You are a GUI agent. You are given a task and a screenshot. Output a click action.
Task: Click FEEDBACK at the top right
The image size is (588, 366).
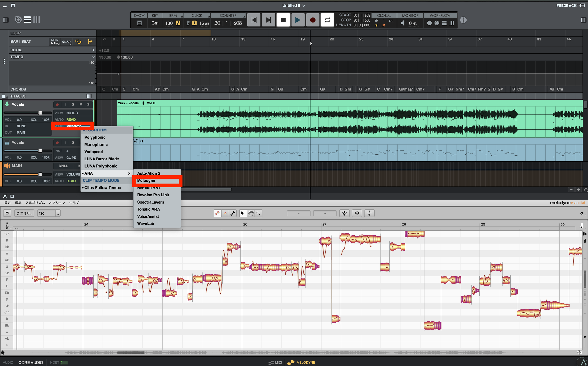(570, 5)
